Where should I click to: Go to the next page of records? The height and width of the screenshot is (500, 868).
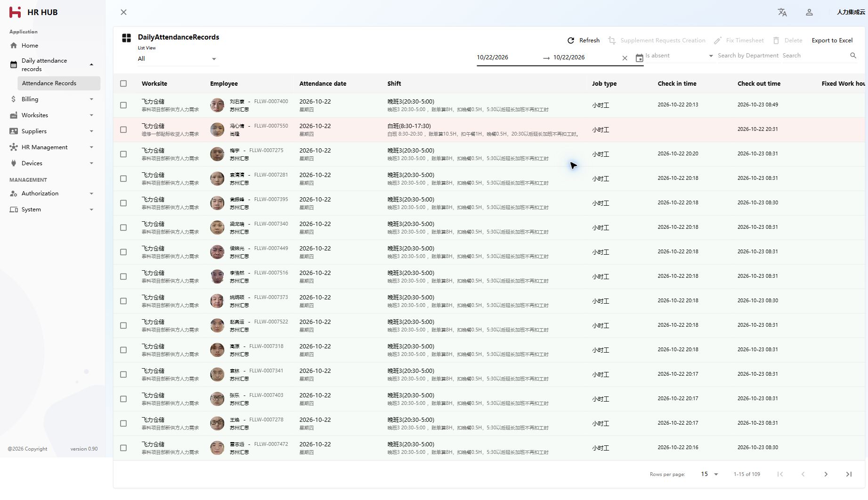826,474
